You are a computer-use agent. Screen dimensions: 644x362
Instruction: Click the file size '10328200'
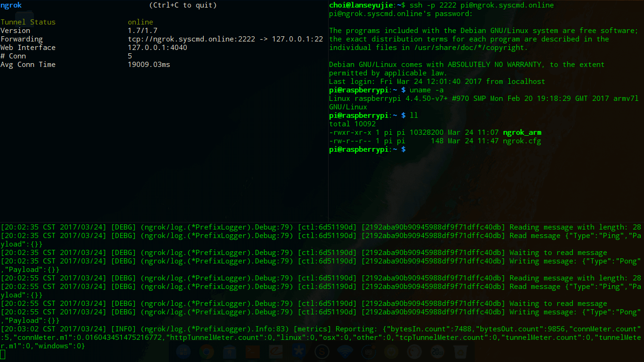click(x=427, y=132)
